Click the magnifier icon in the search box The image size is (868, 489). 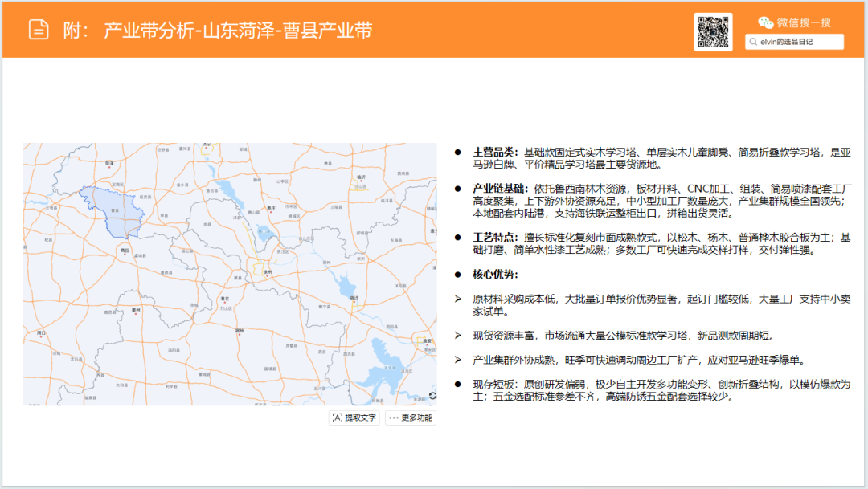coord(753,42)
